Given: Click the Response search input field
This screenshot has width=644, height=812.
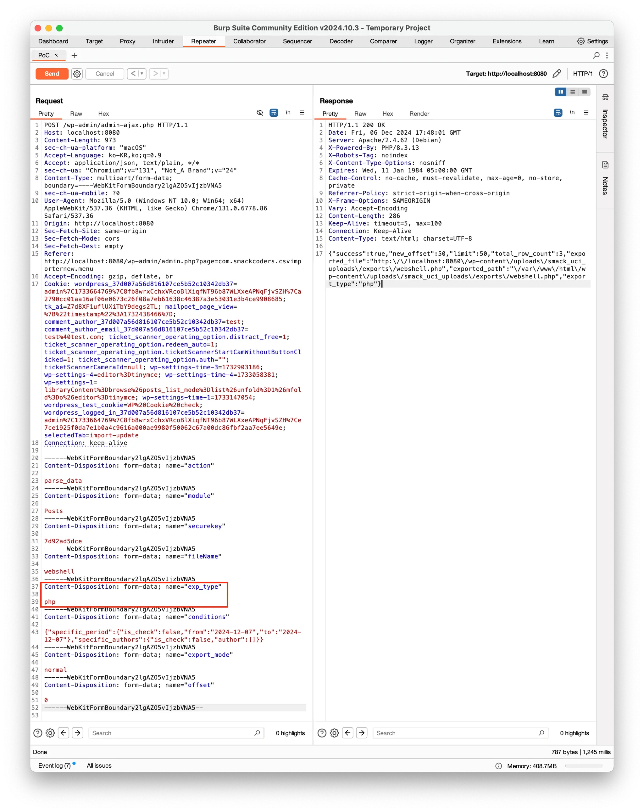Looking at the screenshot, I should [x=455, y=733].
